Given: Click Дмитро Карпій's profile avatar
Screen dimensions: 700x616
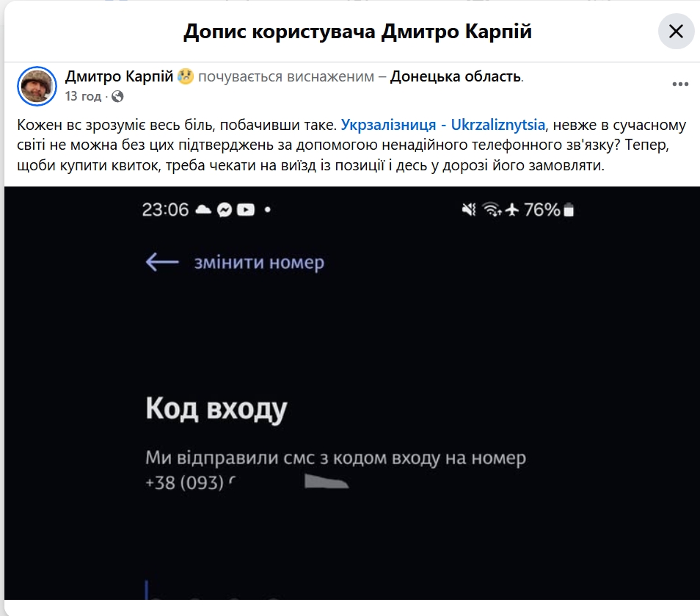Looking at the screenshot, I should coord(37,86).
